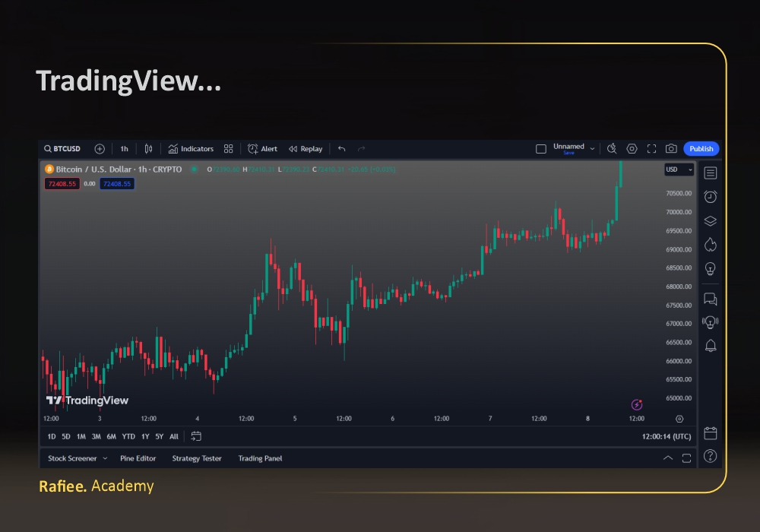Create a new Alert
760x532 pixels.
tap(262, 149)
